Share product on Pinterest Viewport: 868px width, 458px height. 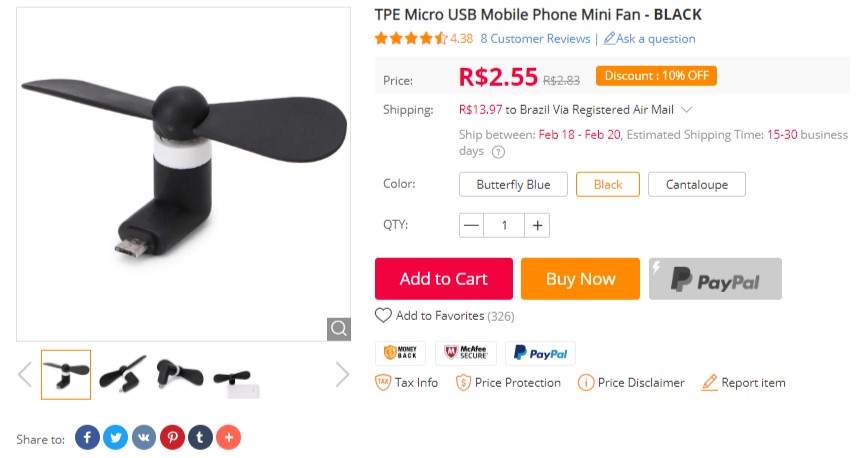(172, 437)
